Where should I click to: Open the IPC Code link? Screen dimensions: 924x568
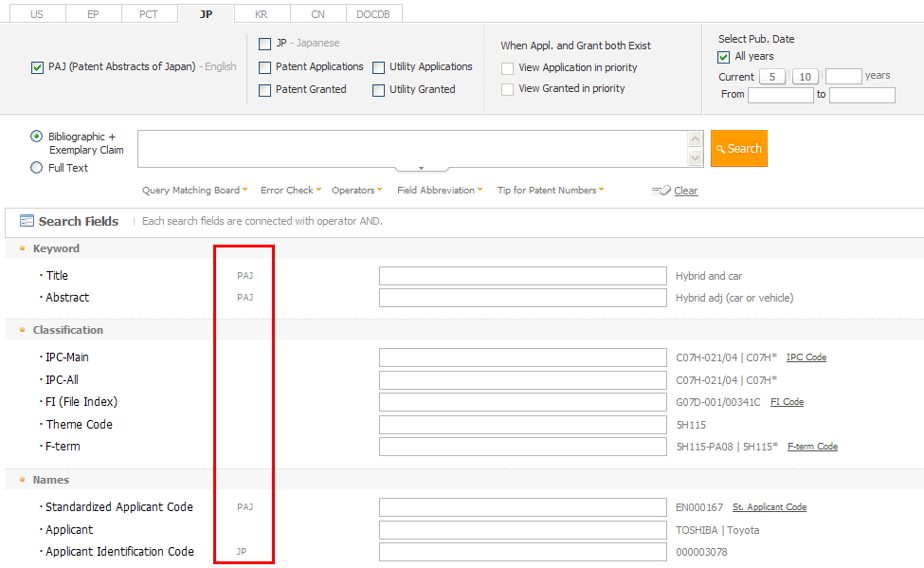(x=806, y=357)
